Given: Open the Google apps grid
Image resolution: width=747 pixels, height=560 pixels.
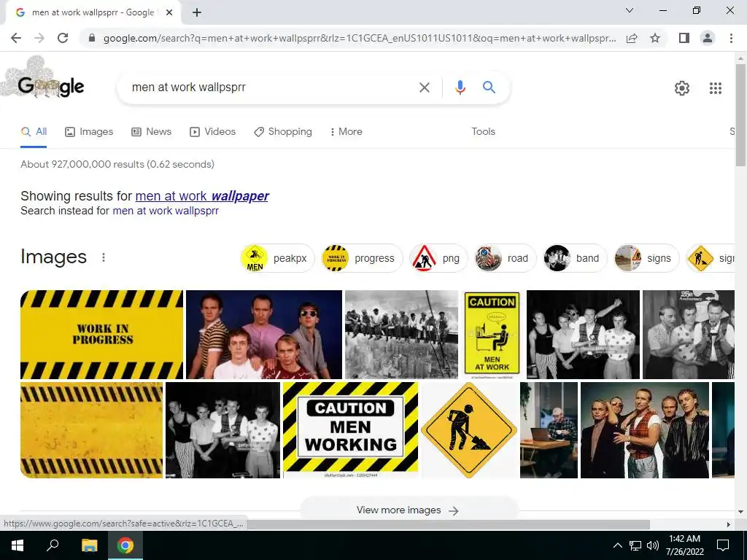Looking at the screenshot, I should [715, 88].
